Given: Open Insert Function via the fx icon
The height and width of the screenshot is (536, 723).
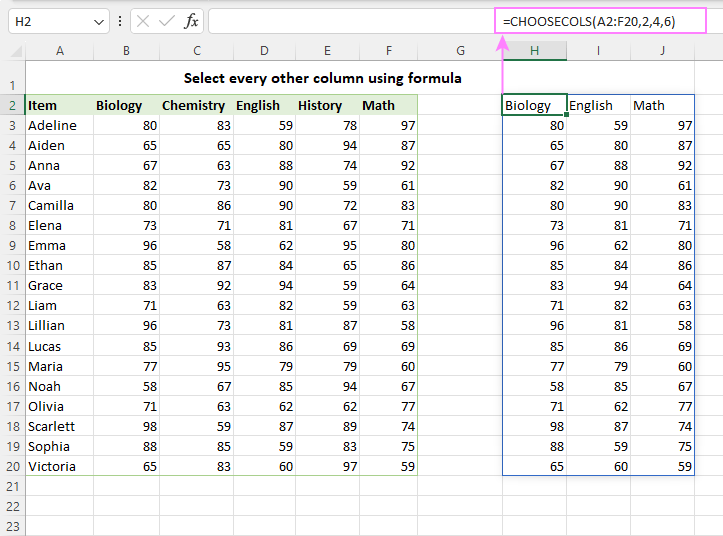Looking at the screenshot, I should pyautogui.click(x=191, y=21).
